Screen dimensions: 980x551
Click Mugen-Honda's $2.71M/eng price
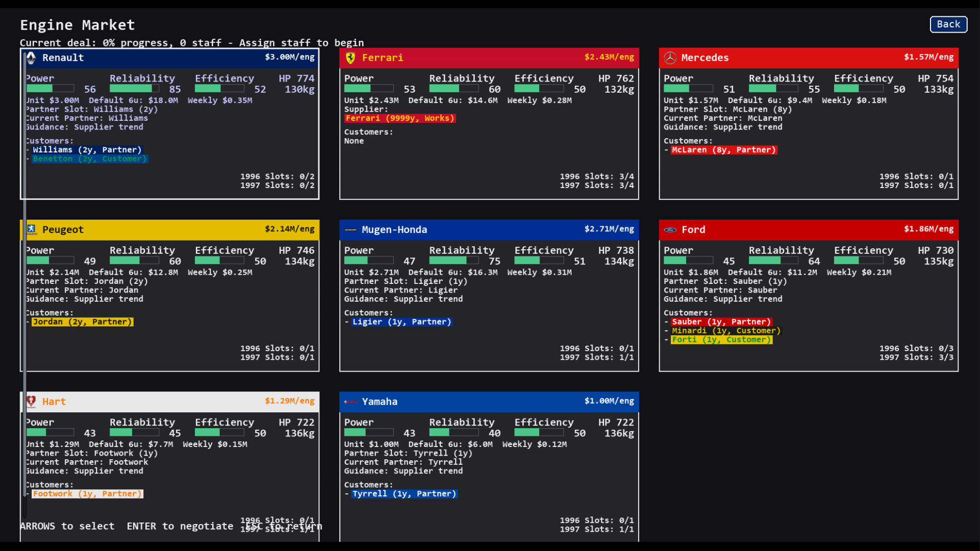point(609,229)
